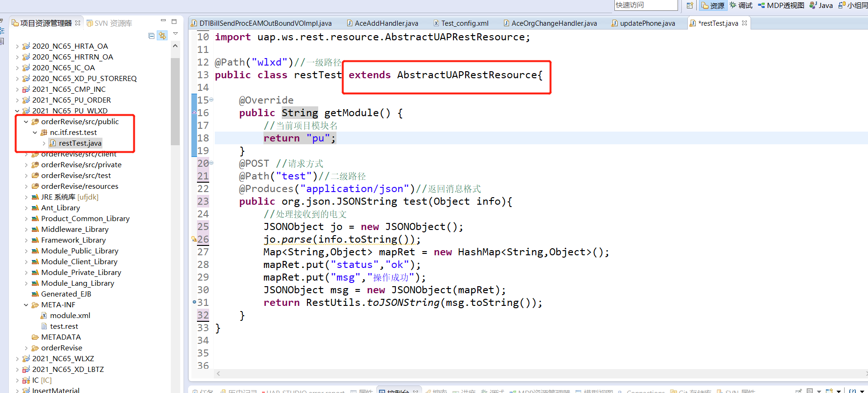
Task: Click the Open Perspective icon
Action: pos(690,6)
